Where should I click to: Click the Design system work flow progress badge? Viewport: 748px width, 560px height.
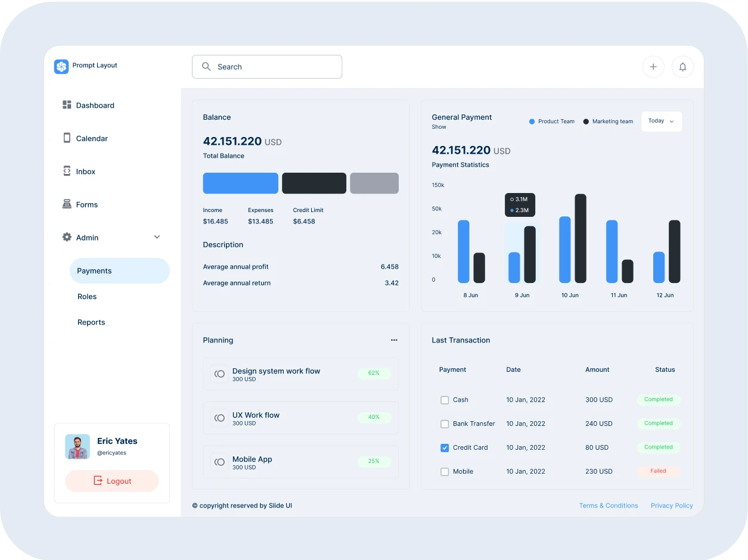tap(374, 372)
